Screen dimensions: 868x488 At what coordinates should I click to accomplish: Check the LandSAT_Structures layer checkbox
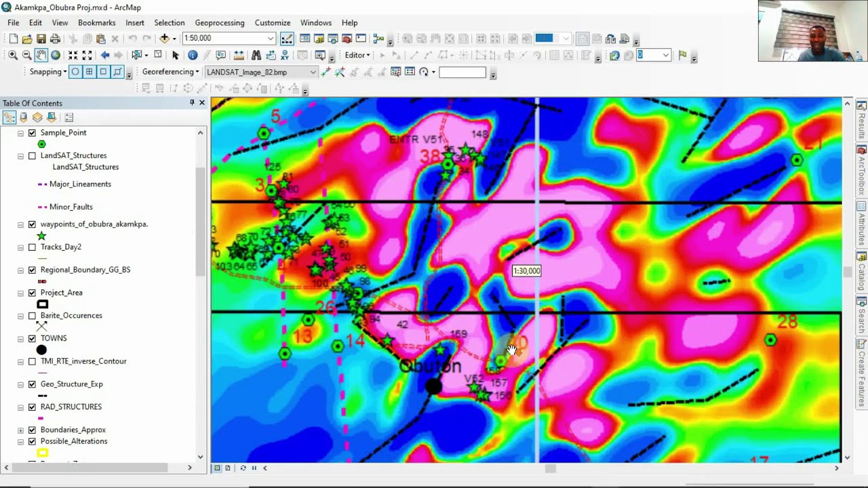(32, 156)
